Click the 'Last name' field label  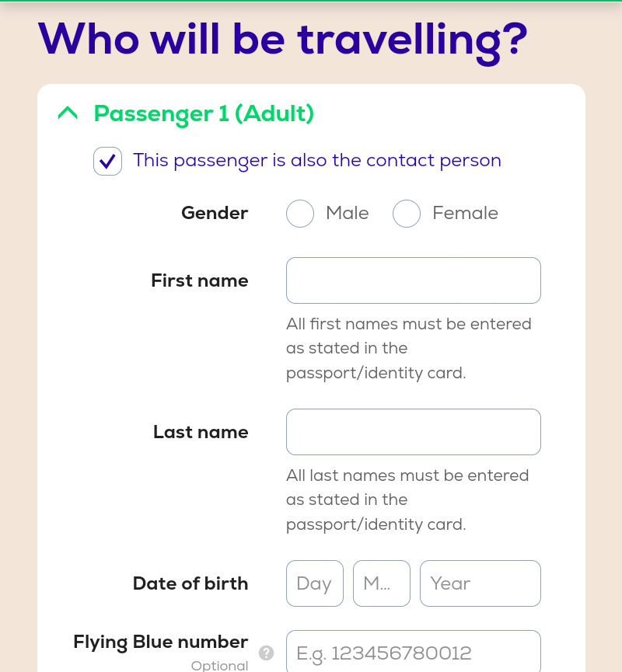point(201,432)
